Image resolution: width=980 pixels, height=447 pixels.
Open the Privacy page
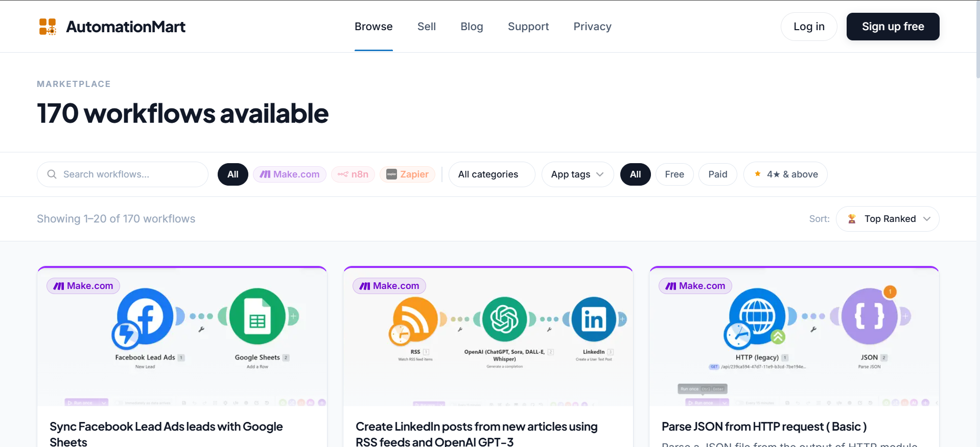pyautogui.click(x=592, y=27)
